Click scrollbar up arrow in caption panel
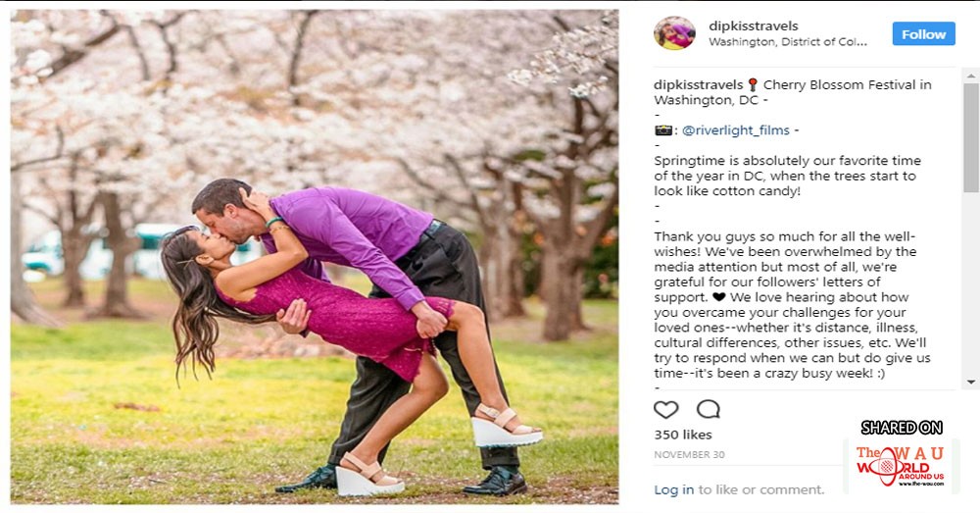 [970, 75]
